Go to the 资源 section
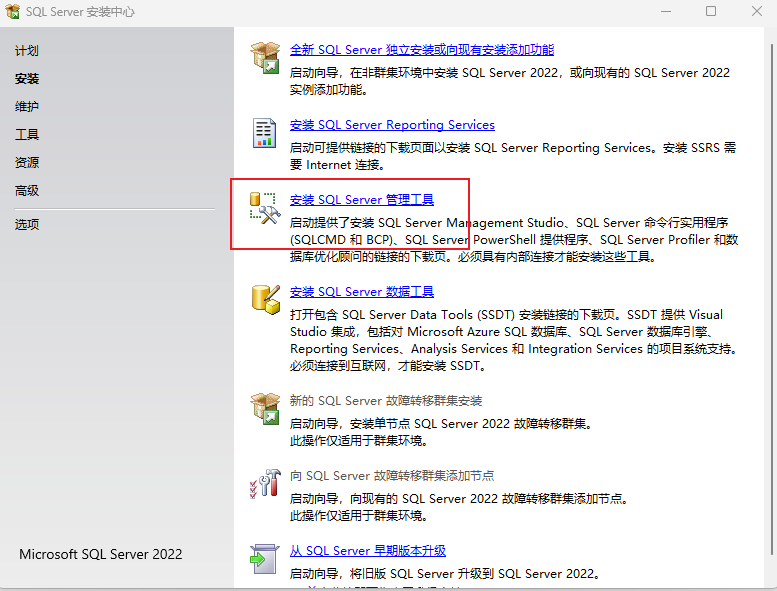This screenshot has width=777, height=591. [x=27, y=162]
